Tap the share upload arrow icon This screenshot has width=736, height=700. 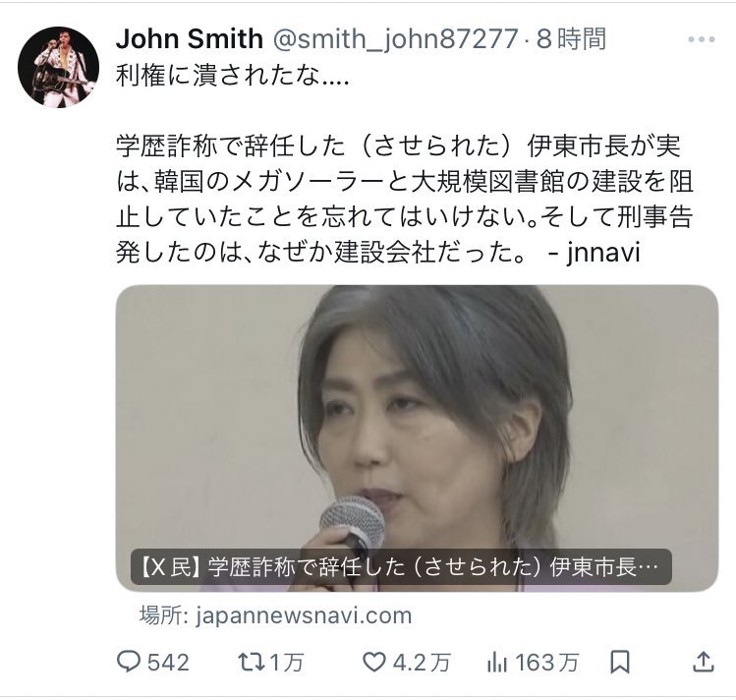pyautogui.click(x=704, y=662)
